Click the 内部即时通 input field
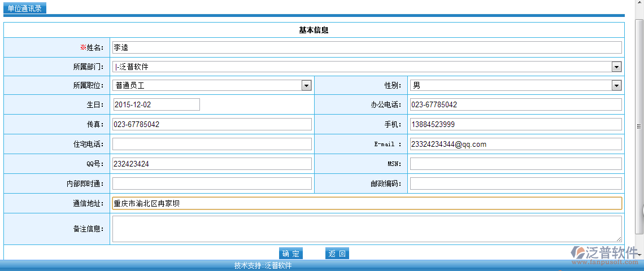This screenshot has height=271, width=644. point(212,183)
